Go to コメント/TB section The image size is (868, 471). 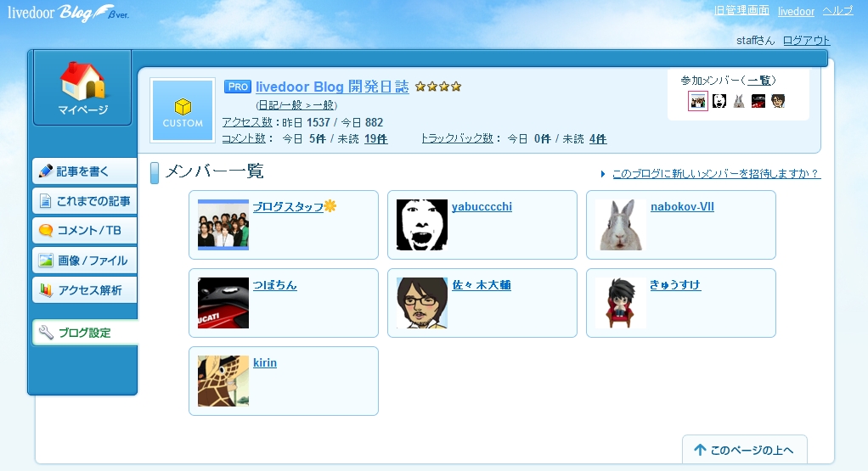coord(84,231)
